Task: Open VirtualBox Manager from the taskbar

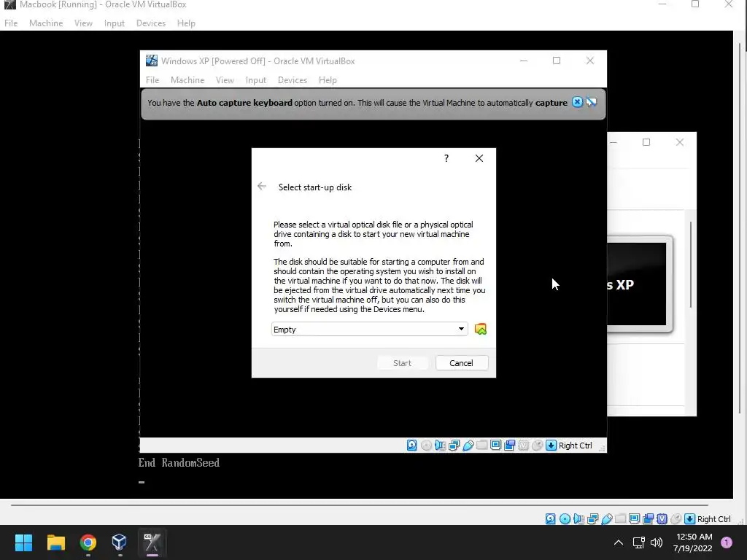Action: click(x=119, y=542)
